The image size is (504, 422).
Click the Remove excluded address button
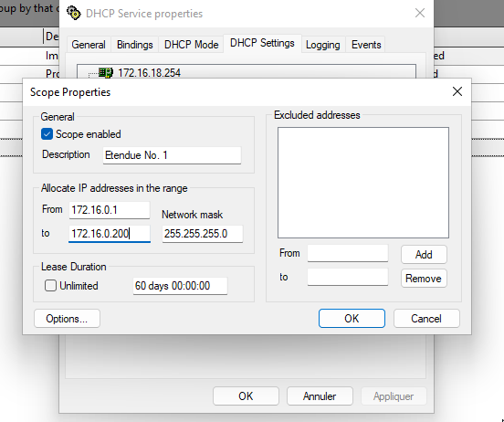point(424,279)
